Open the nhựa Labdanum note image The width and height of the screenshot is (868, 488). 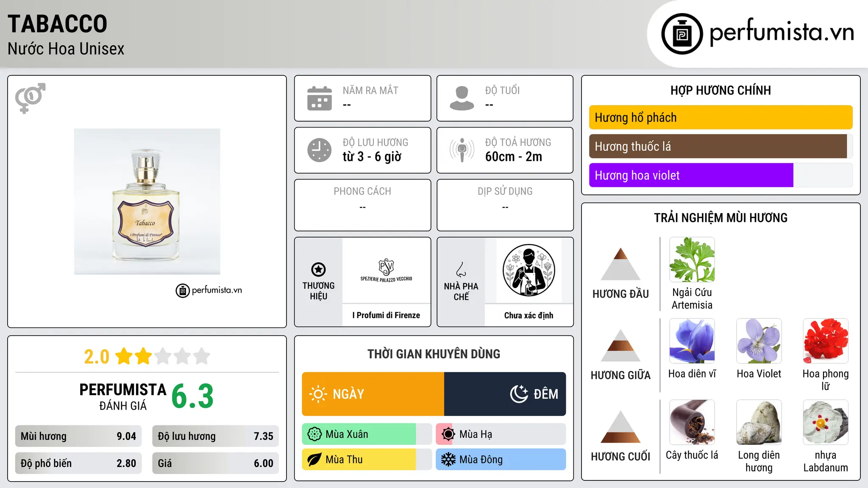tap(826, 422)
